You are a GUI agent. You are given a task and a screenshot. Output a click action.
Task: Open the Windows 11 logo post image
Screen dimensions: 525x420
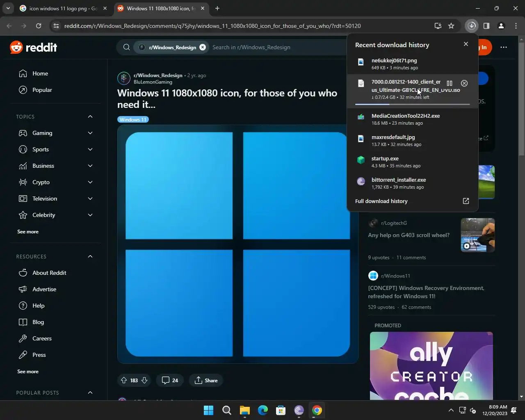[x=238, y=244]
